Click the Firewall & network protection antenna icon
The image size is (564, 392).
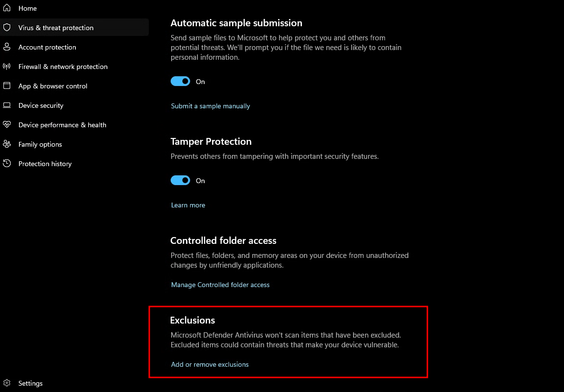tap(7, 67)
